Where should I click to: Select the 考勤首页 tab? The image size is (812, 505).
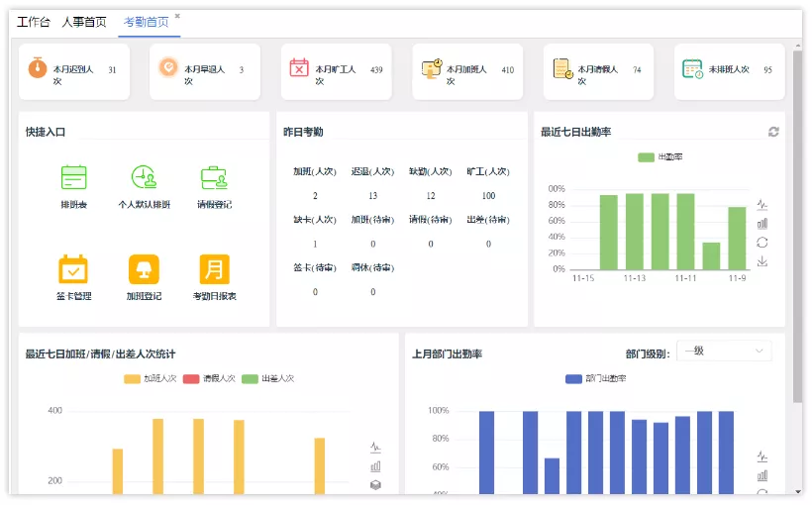pos(146,22)
